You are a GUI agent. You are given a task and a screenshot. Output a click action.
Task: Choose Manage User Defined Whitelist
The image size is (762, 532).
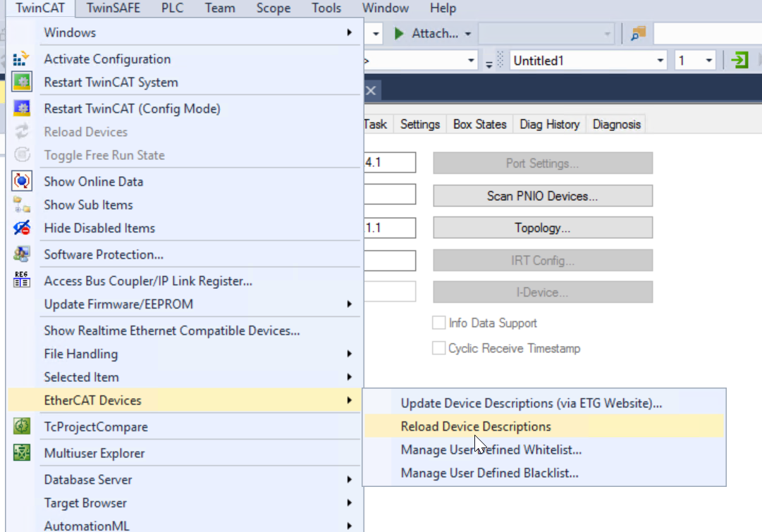tap(544, 450)
